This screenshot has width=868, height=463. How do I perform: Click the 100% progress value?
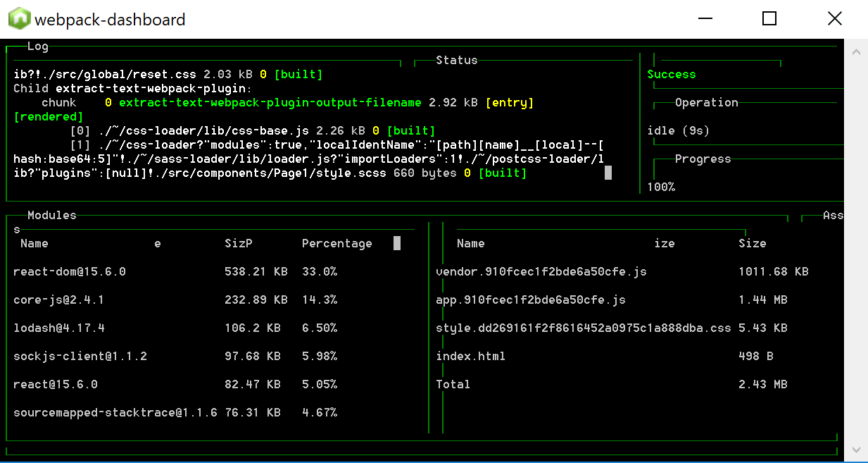click(x=661, y=187)
